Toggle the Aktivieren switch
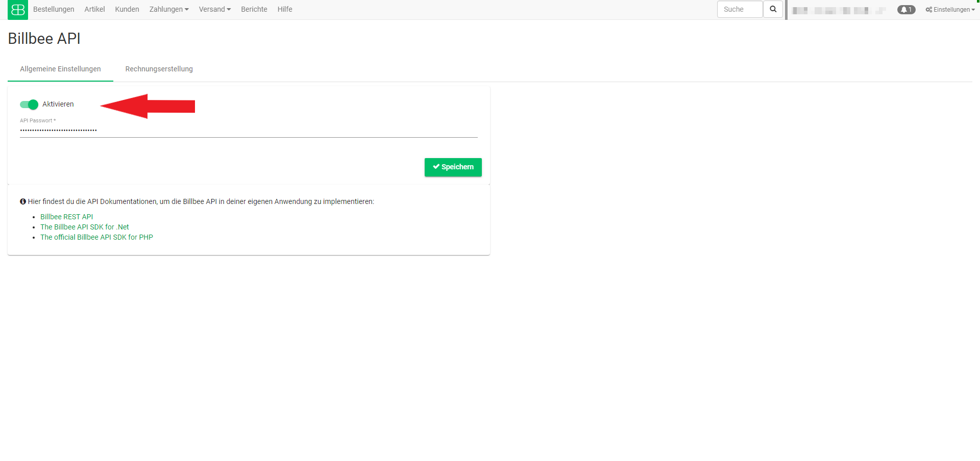The height and width of the screenshot is (461, 980). pyautogui.click(x=29, y=105)
